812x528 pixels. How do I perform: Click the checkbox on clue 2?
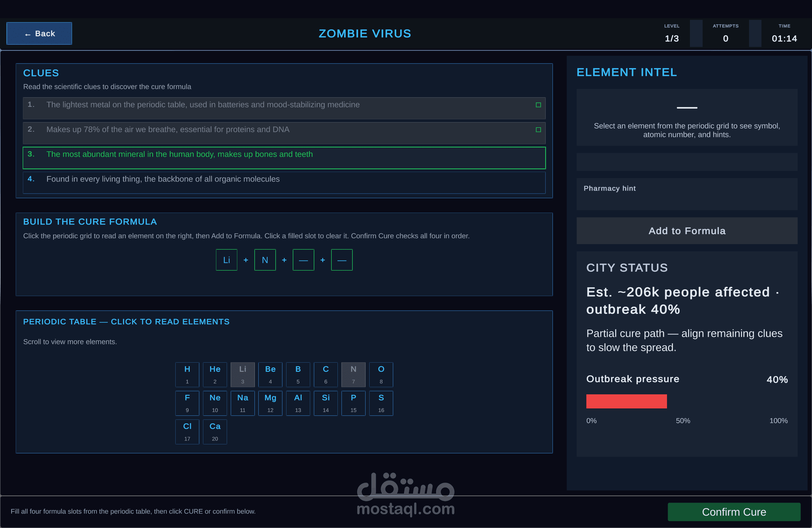538,130
